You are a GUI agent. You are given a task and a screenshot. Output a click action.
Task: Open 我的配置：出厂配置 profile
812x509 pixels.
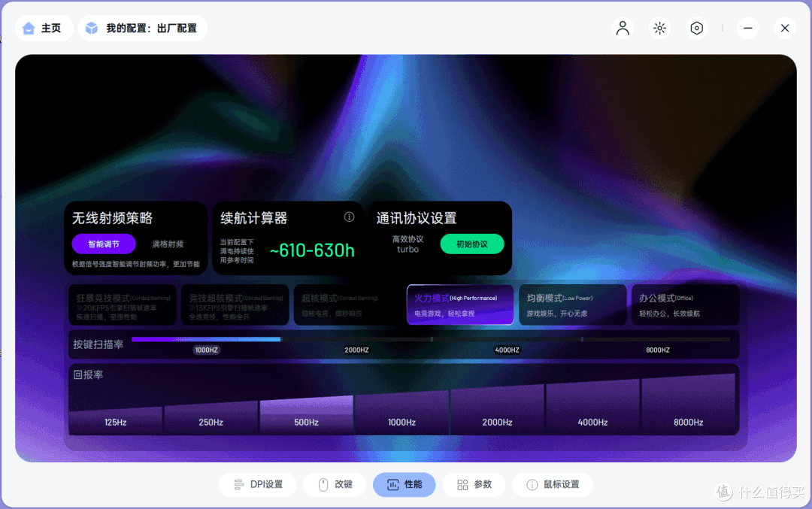pos(142,28)
